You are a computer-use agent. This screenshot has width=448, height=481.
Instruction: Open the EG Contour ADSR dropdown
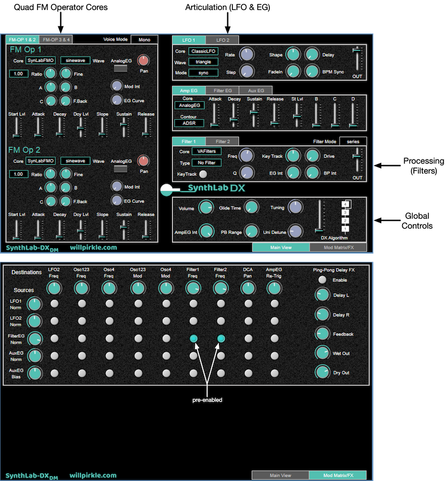tap(189, 123)
